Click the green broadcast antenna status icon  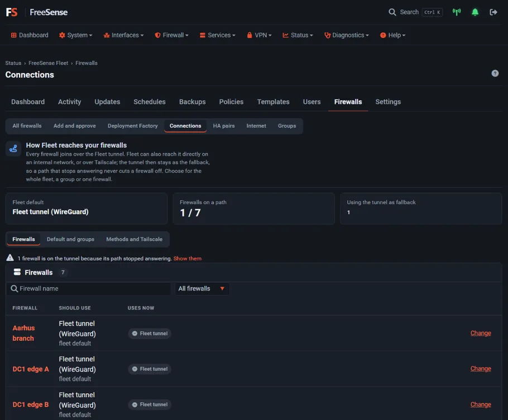(457, 12)
